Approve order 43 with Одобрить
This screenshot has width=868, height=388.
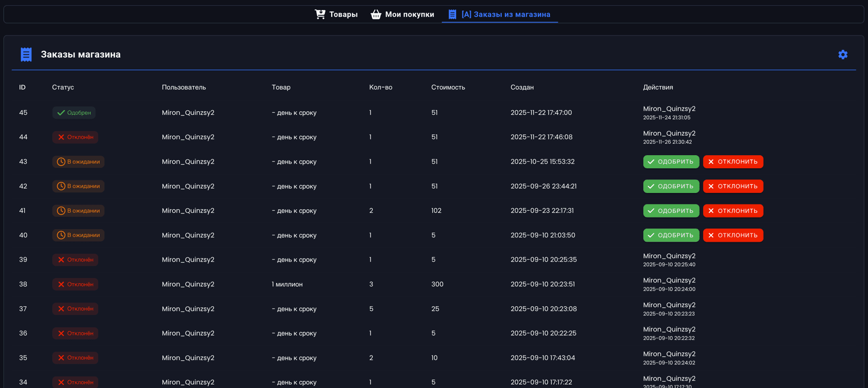pos(671,162)
